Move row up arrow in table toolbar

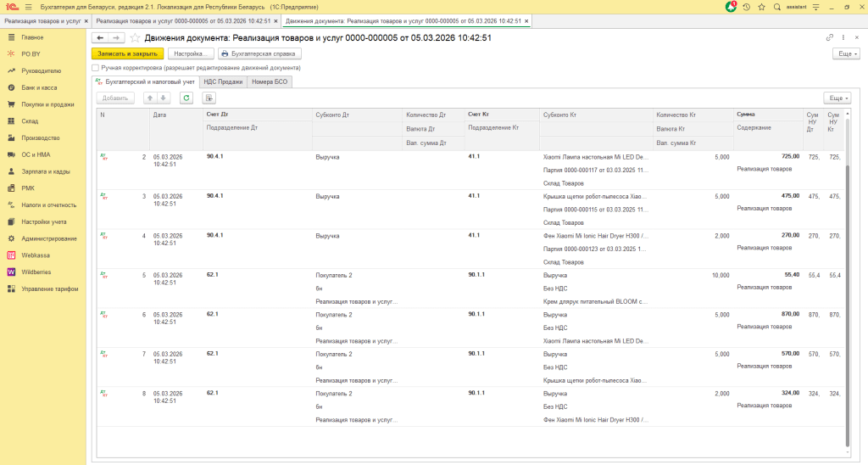point(149,98)
